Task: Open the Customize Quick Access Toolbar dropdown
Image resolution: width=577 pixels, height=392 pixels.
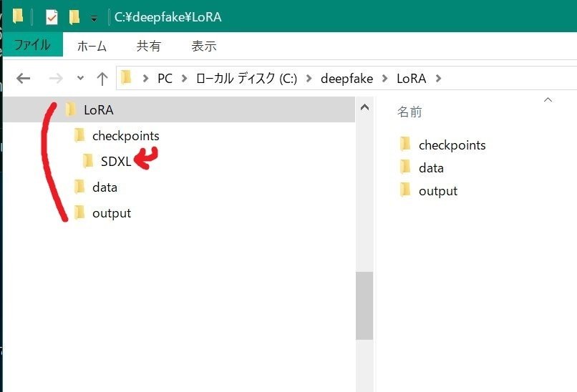Action: (x=94, y=19)
